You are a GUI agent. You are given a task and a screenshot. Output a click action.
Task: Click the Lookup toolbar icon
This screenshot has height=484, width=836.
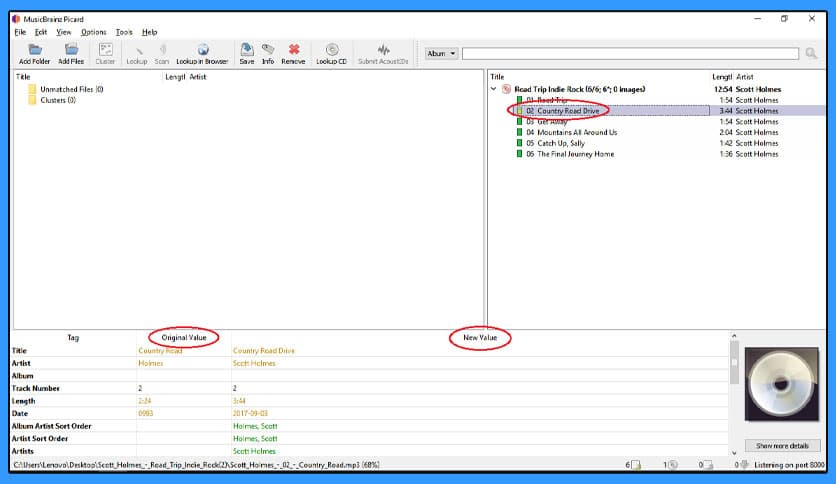point(137,51)
